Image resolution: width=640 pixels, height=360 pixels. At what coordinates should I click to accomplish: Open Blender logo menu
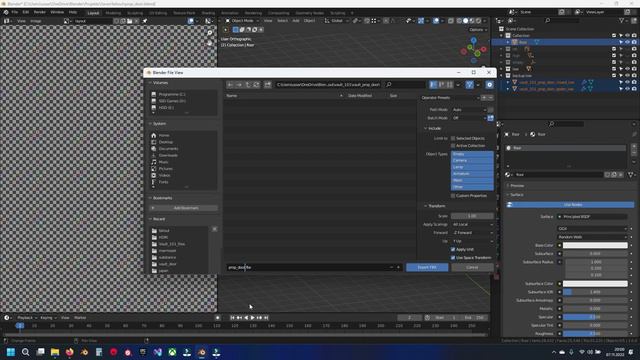point(6,12)
